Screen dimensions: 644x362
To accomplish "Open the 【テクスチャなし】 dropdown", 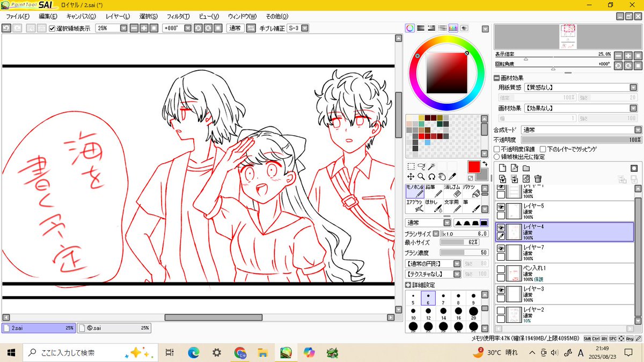I will coord(457,274).
